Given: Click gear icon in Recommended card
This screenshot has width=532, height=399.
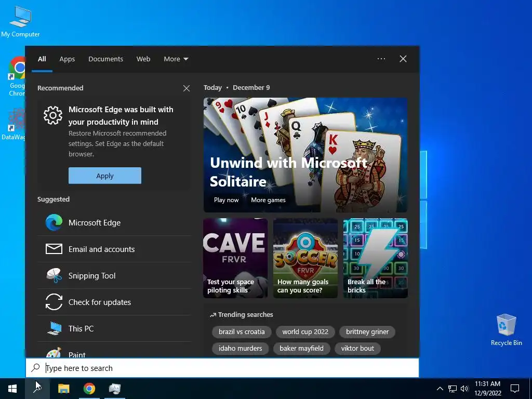Looking at the screenshot, I should pos(53,115).
